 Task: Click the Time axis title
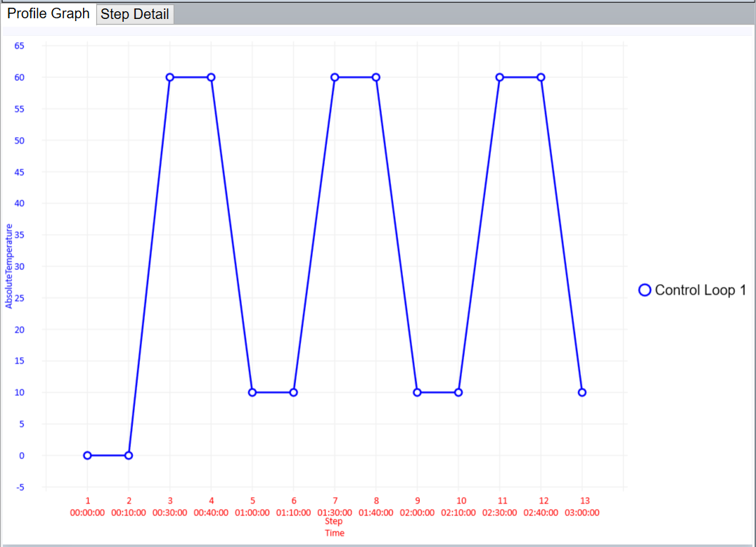335,533
